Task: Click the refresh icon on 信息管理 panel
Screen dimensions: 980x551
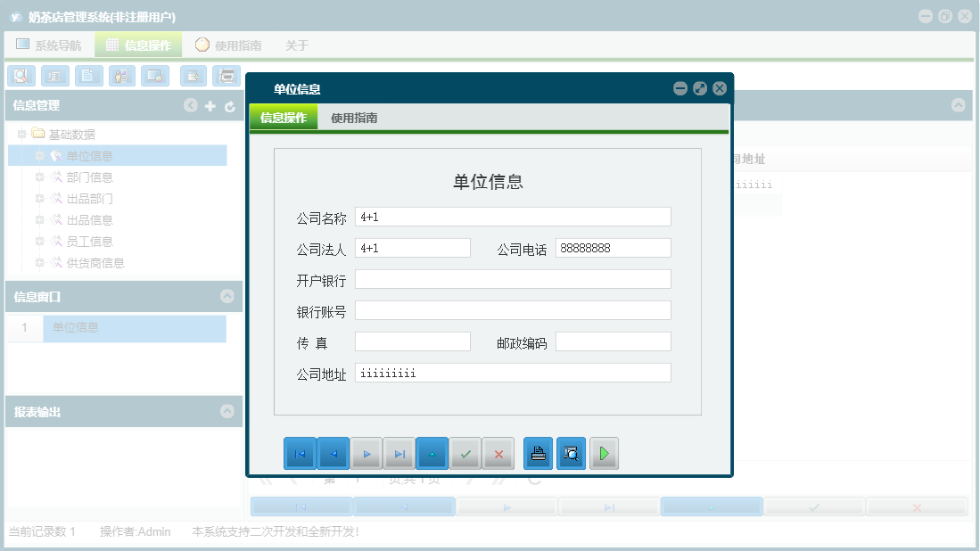Action: tap(228, 105)
